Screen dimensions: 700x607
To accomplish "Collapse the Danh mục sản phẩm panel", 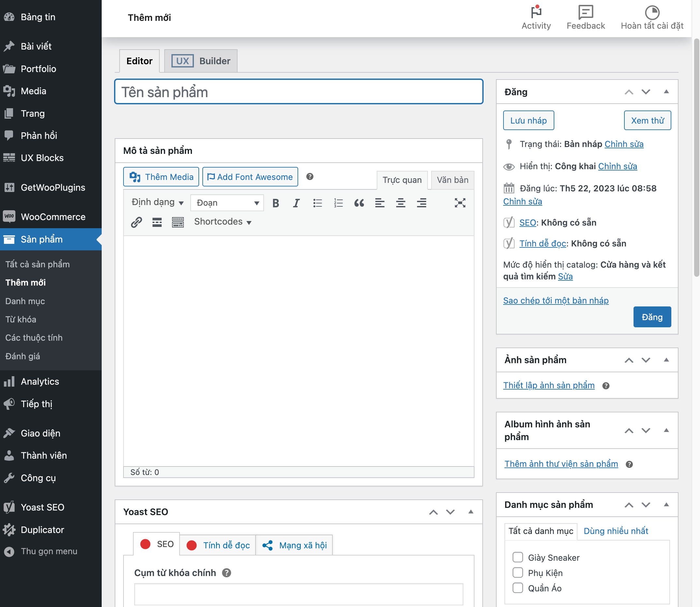I will click(666, 504).
